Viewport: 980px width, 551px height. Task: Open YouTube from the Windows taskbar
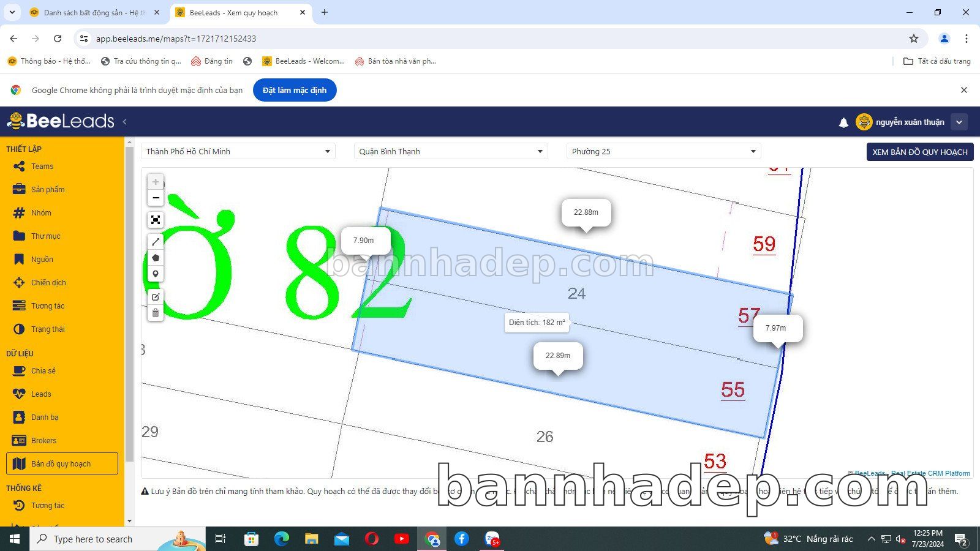point(402,539)
